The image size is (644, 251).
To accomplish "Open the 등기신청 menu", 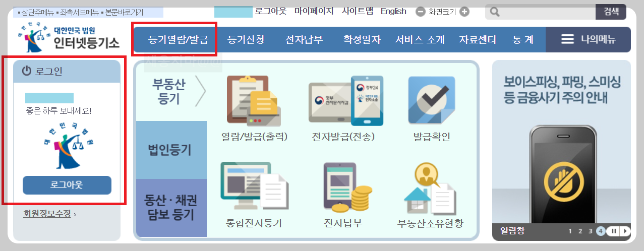I will click(246, 39).
